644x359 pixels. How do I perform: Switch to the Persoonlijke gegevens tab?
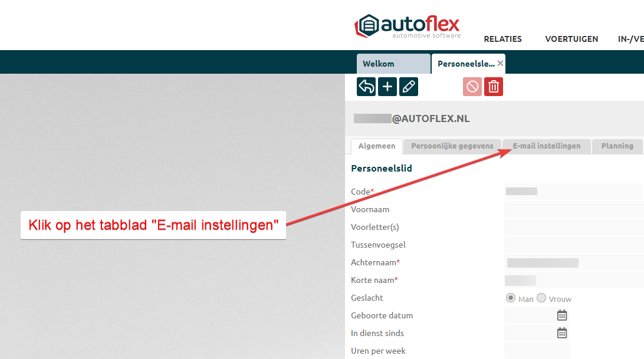[x=452, y=146]
